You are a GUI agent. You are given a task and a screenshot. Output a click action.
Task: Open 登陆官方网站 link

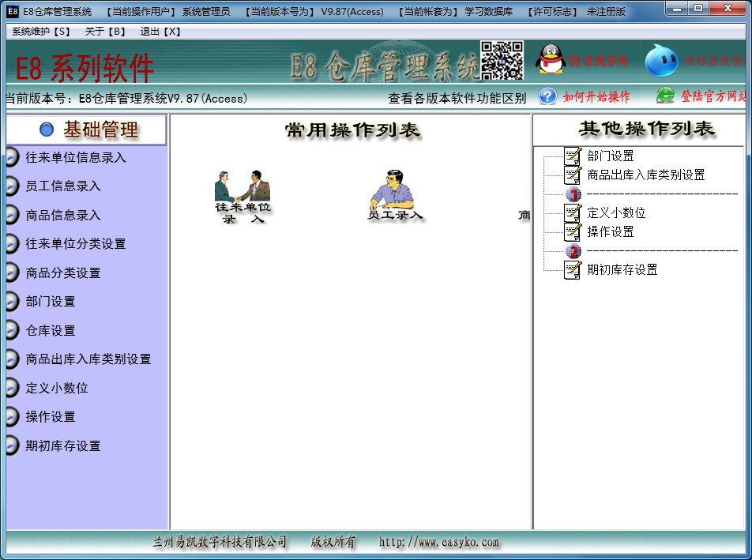[x=714, y=96]
